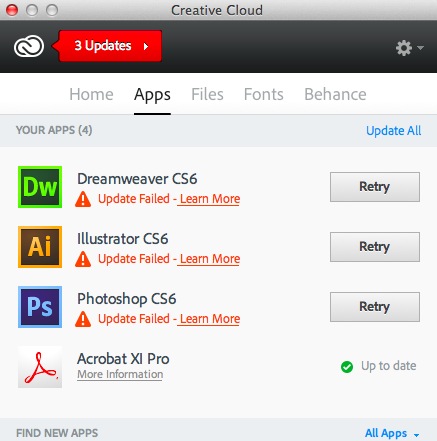Click the Creative Cloud logo icon
The height and width of the screenshot is (441, 437).
[x=29, y=46]
